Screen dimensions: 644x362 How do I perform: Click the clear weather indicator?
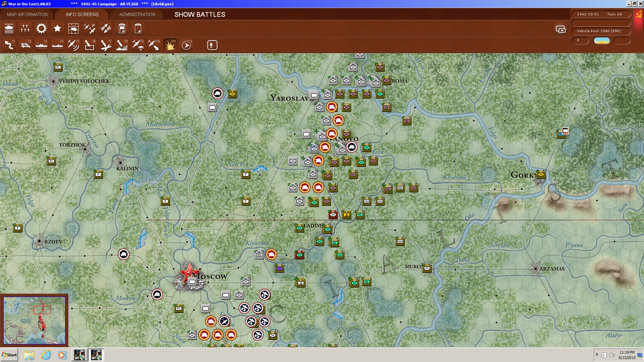(x=601, y=41)
